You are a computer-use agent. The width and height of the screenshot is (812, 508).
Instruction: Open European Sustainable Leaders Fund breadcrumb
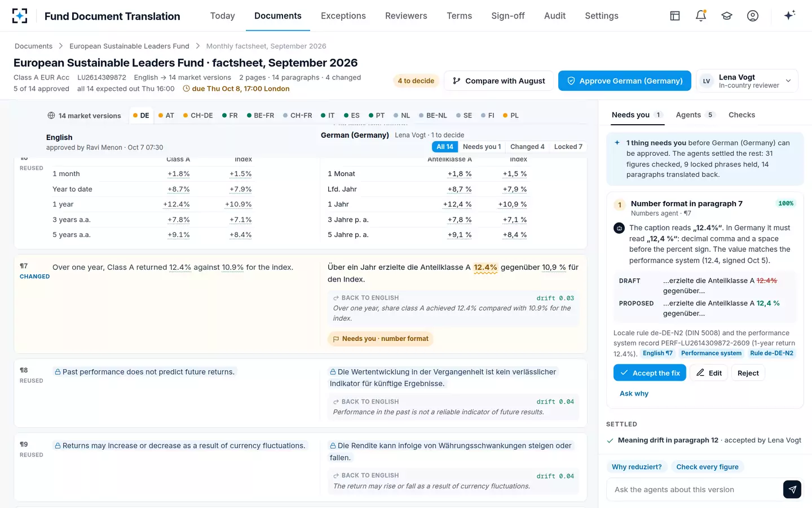[x=129, y=46]
